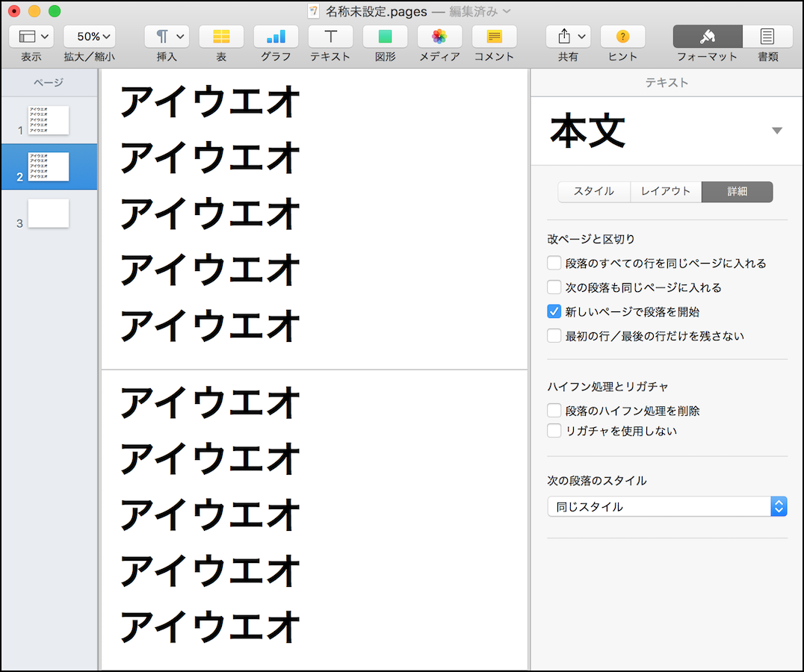Enable 段落のハイフン処理を削除 checkbox
This screenshot has height=672, width=804.
(554, 411)
